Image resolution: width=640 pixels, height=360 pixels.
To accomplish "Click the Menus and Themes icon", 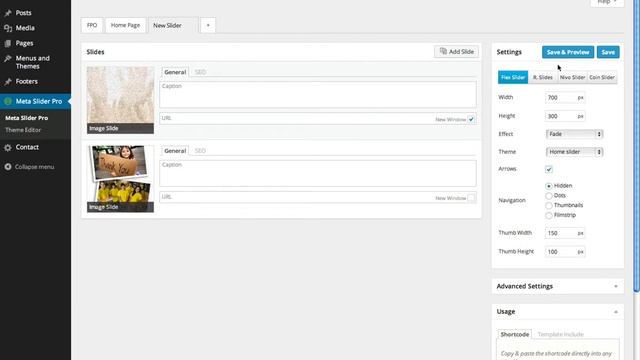I will pyautogui.click(x=8, y=58).
